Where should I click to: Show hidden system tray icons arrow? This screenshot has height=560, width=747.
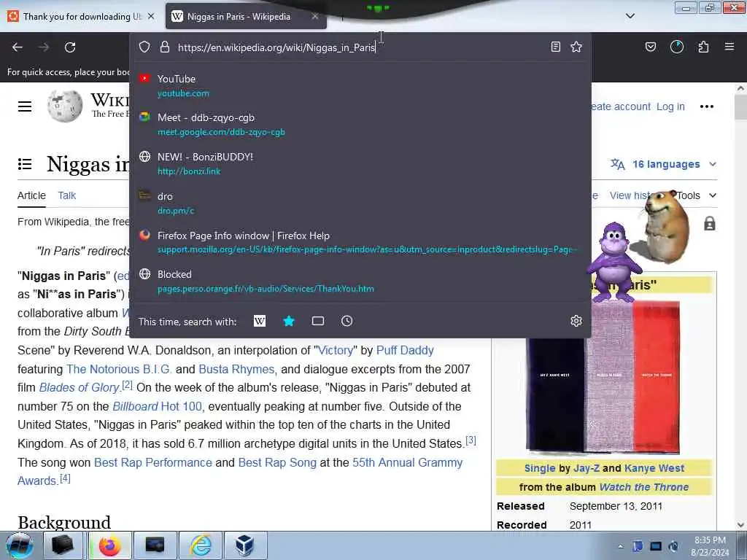620,546
